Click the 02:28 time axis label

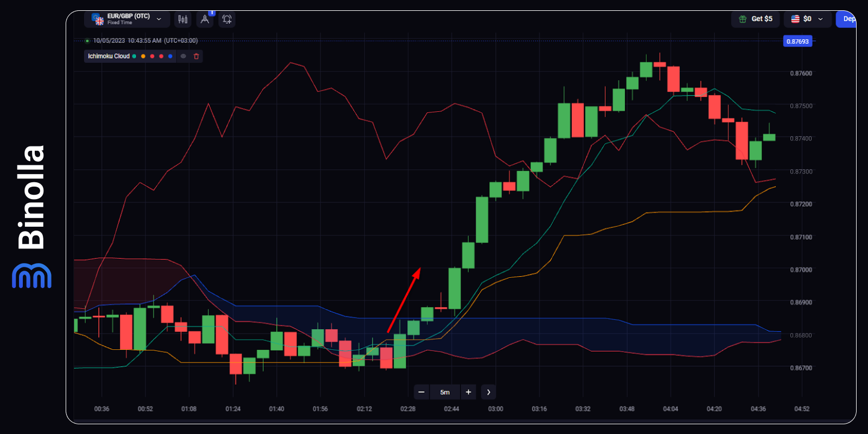tap(408, 409)
